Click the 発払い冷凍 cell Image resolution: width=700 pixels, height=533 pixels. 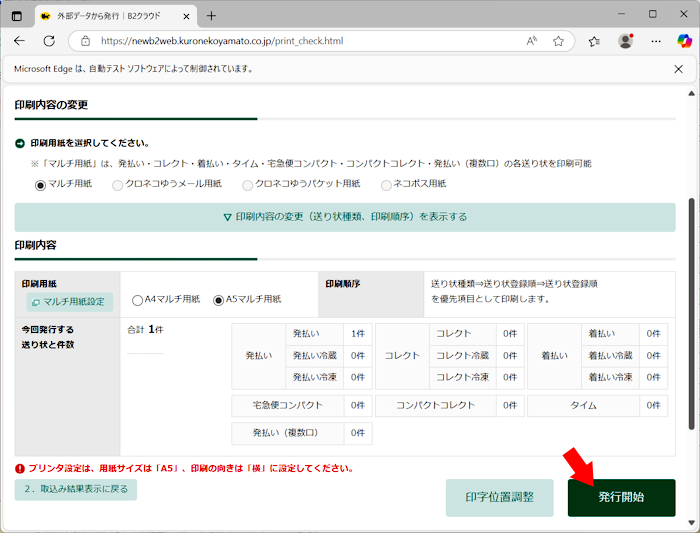pyautogui.click(x=315, y=377)
